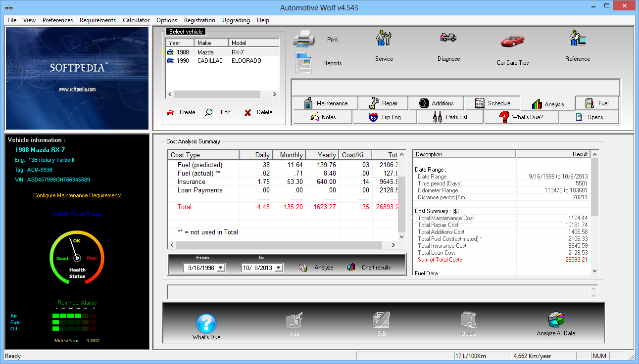Click the grayed Delete icon in bottom toolbar
The image size is (639, 364).
469,320
